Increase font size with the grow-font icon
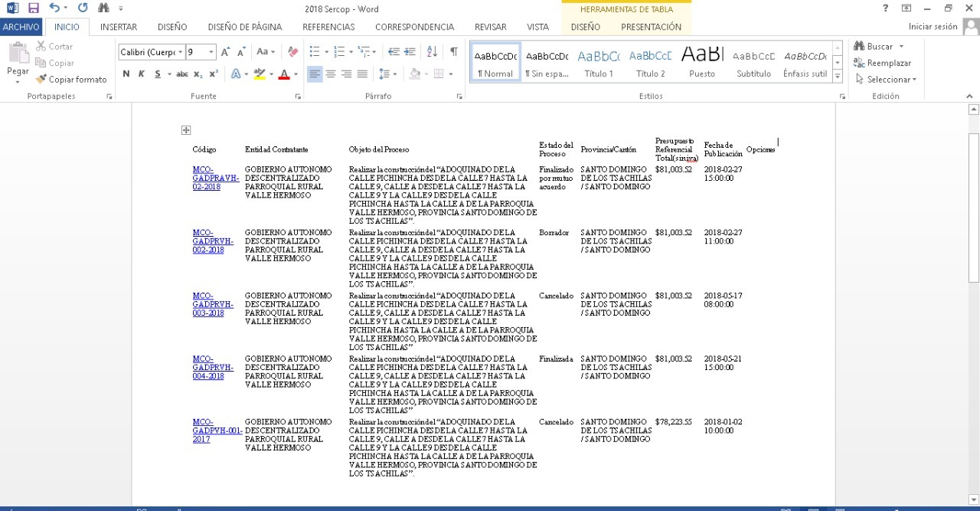Screen dimensions: 980x511 pos(226,52)
